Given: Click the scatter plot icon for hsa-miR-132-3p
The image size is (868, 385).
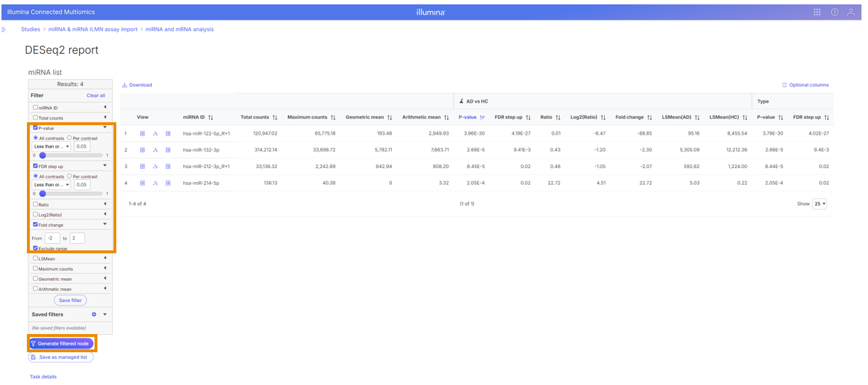Looking at the screenshot, I should click(156, 150).
